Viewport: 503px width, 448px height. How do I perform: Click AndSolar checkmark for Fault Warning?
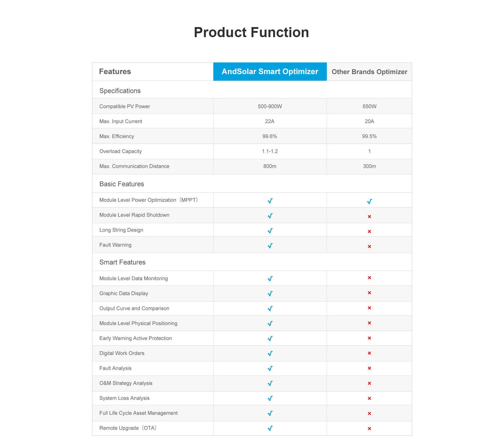tap(270, 246)
